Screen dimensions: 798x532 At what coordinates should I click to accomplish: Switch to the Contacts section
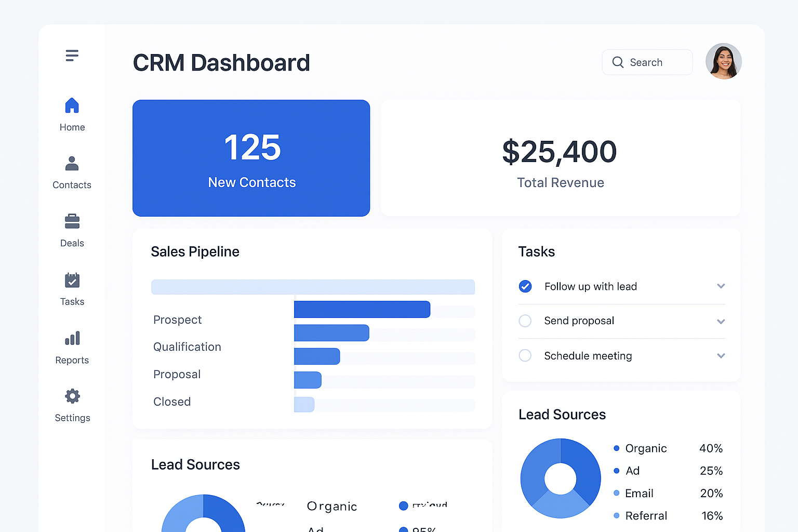coord(72,173)
